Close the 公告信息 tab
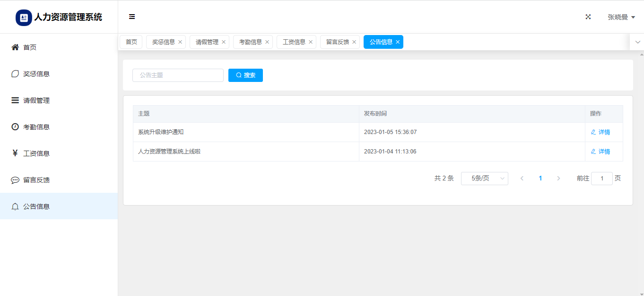Image resolution: width=644 pixels, height=296 pixels. 398,42
